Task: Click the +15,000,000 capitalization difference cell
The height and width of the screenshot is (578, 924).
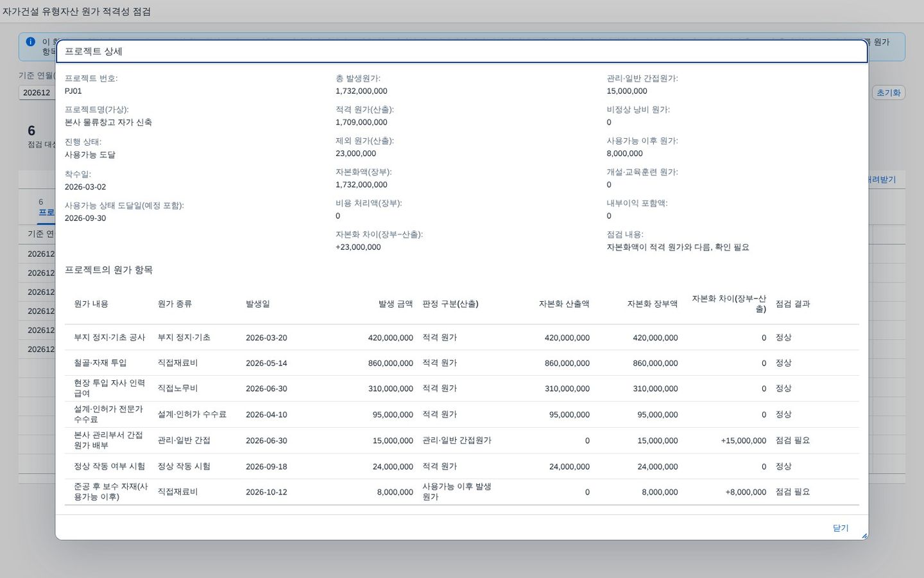Action: point(744,441)
